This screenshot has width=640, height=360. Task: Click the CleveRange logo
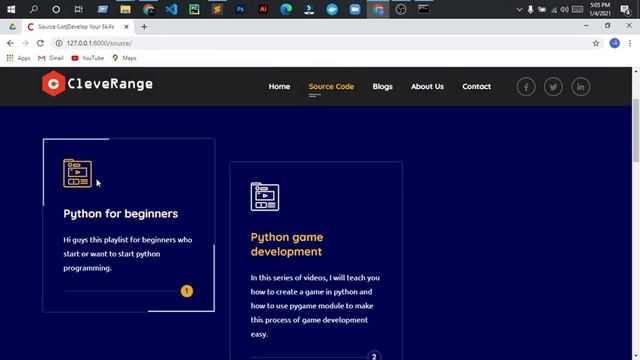pyautogui.click(x=98, y=84)
